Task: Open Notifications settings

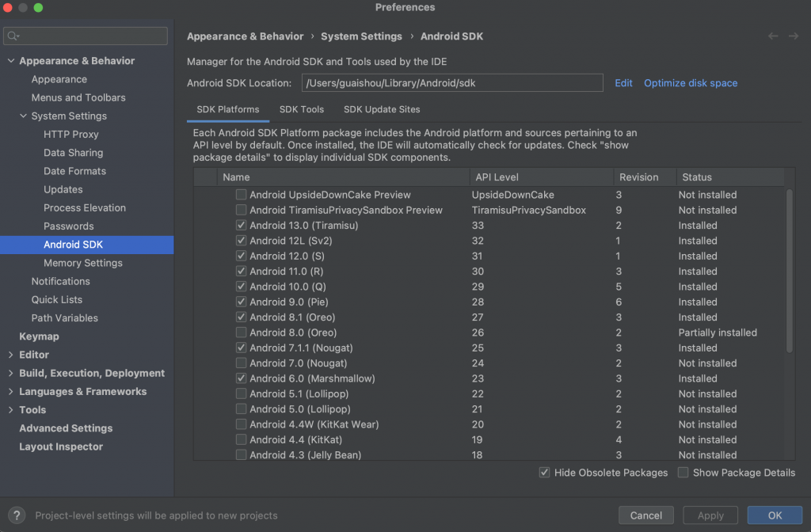Action: 60,281
